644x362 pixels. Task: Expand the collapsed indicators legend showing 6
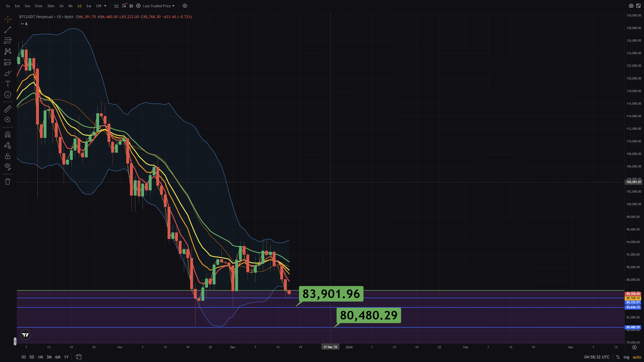click(x=24, y=24)
